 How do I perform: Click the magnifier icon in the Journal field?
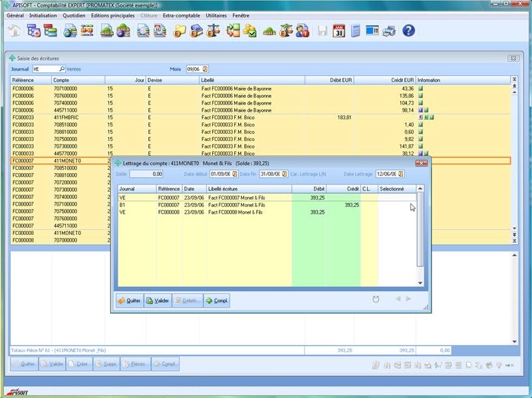click(62, 69)
